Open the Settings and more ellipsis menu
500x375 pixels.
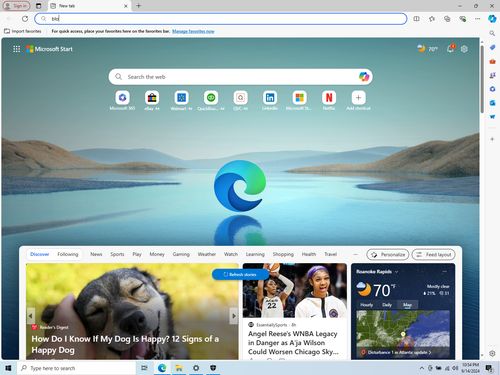click(478, 19)
